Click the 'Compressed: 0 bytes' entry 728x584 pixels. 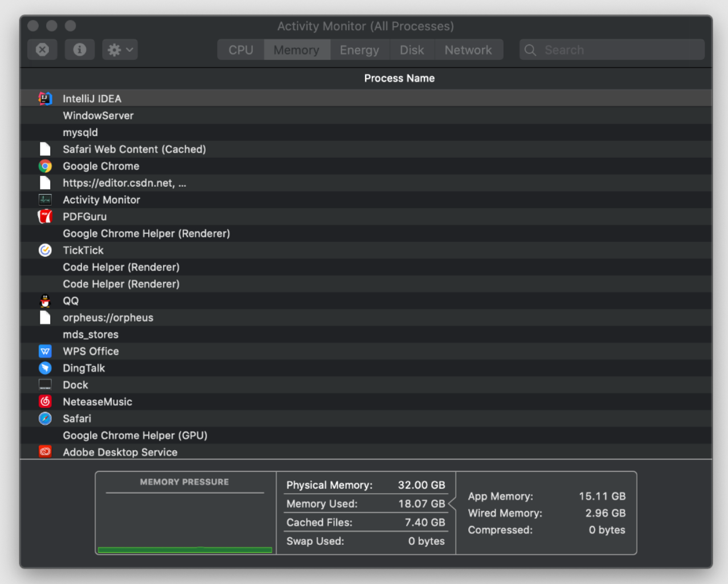coord(547,530)
